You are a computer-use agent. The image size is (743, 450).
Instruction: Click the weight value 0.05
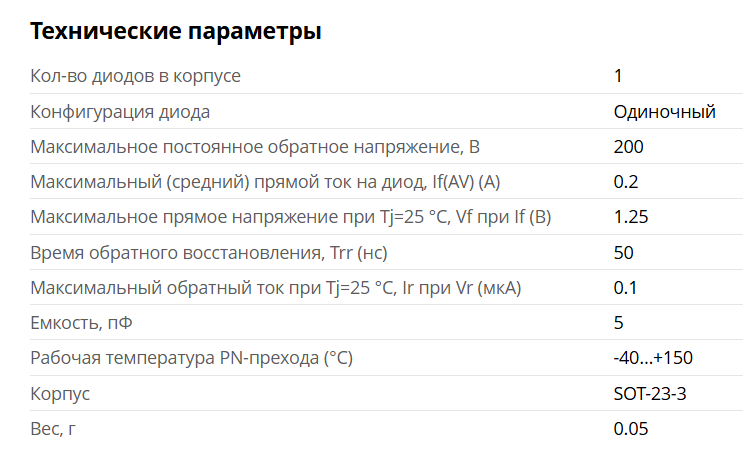click(630, 429)
